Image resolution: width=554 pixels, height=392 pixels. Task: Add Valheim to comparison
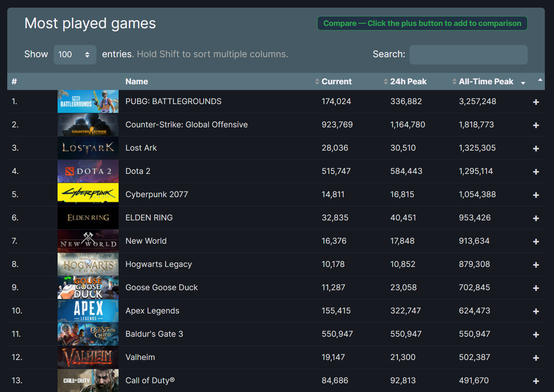pos(536,358)
